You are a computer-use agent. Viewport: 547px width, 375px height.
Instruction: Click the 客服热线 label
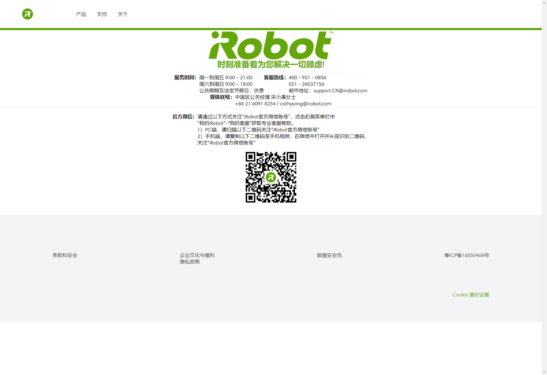tap(275, 78)
